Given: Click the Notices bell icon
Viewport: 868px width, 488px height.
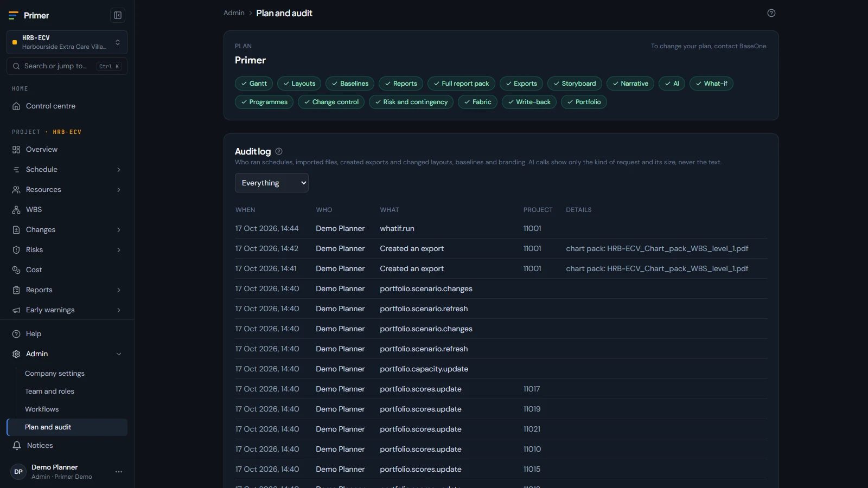Looking at the screenshot, I should (x=17, y=446).
